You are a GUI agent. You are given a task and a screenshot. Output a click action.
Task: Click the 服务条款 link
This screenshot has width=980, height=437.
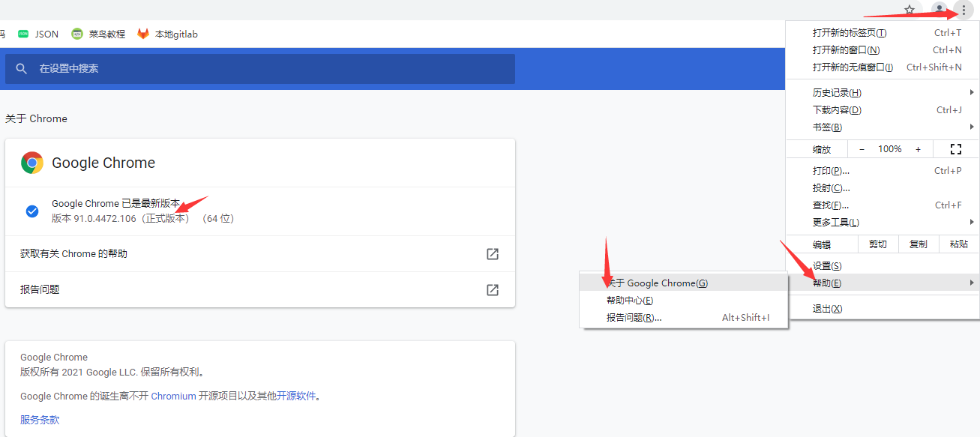(x=40, y=420)
